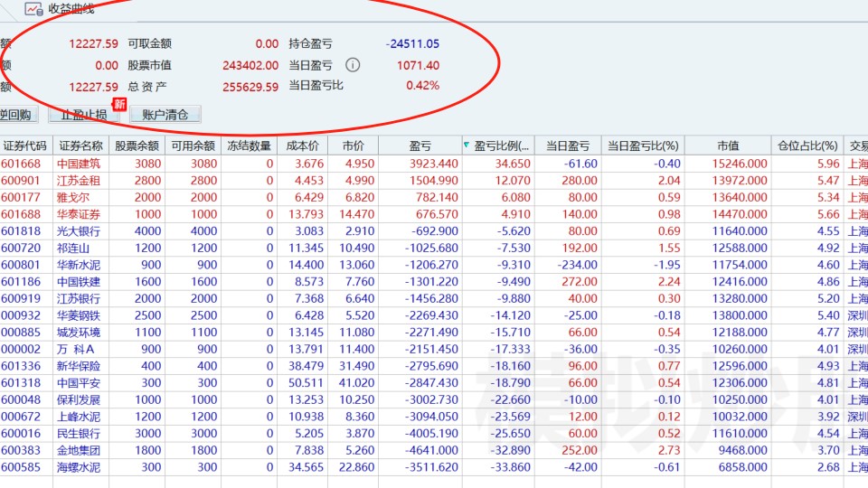Click the 账户清仓 button
Image resolution: width=868 pixels, height=488 pixels.
coord(165,115)
